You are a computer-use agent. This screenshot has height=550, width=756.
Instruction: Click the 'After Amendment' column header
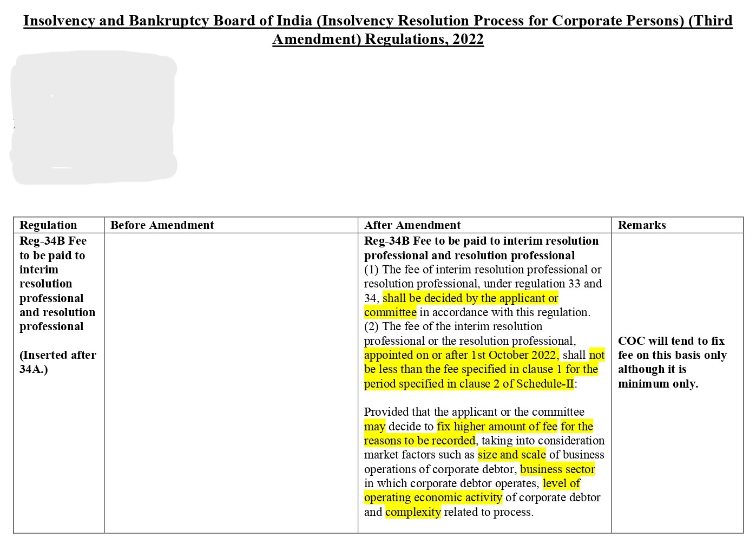[x=412, y=225]
